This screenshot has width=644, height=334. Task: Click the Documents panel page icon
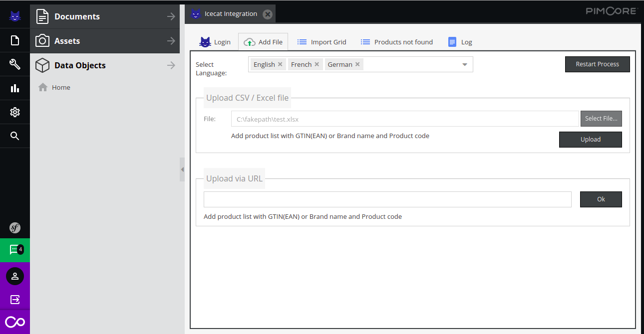42,16
